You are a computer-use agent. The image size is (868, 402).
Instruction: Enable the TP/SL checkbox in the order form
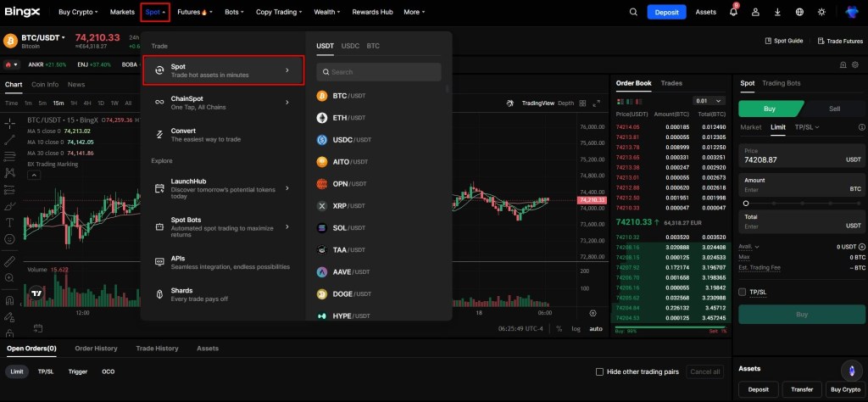click(x=743, y=292)
